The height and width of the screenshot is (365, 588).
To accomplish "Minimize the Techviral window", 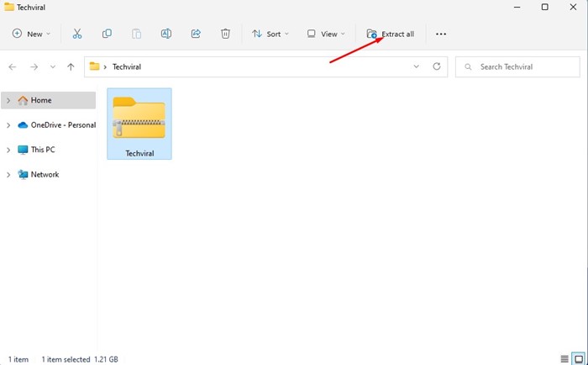I will pyautogui.click(x=517, y=7).
